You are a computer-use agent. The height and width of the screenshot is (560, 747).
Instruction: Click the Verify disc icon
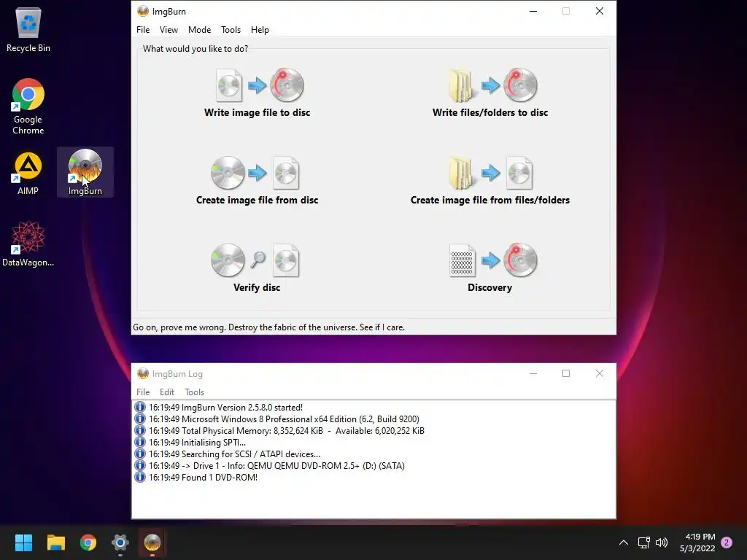(x=255, y=260)
